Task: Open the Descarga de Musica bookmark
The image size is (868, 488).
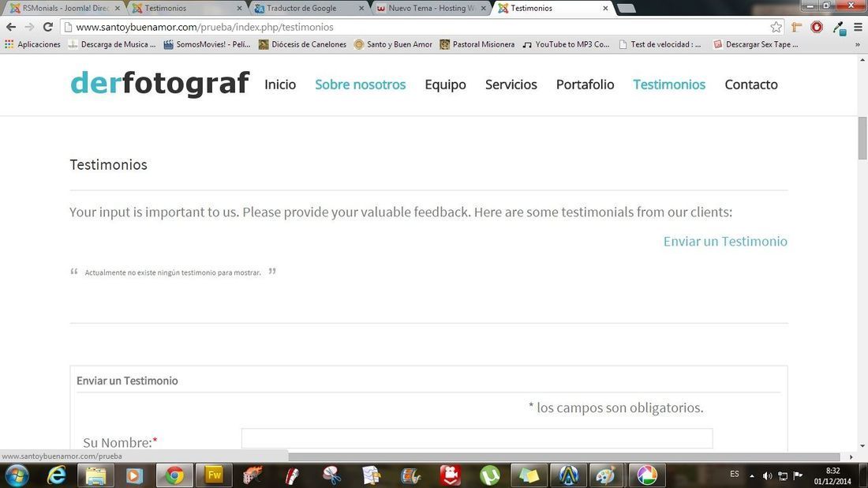Action: pyautogui.click(x=112, y=44)
